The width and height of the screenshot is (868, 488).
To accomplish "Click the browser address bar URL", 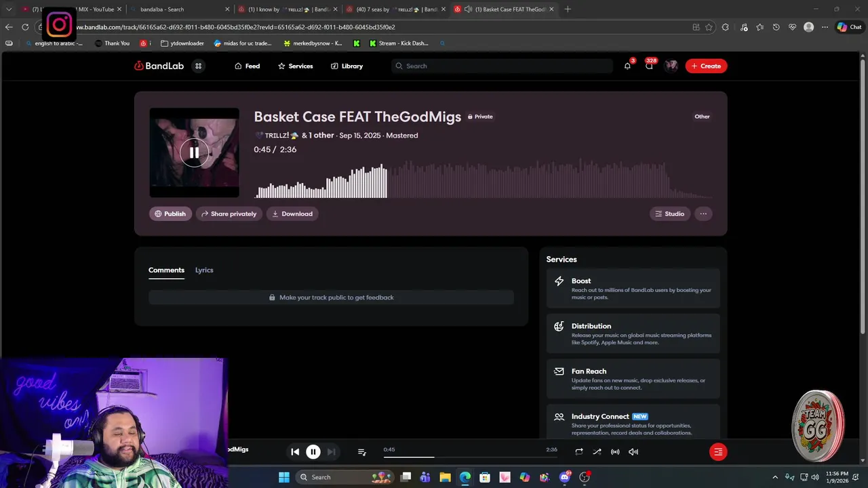I will coord(235,27).
